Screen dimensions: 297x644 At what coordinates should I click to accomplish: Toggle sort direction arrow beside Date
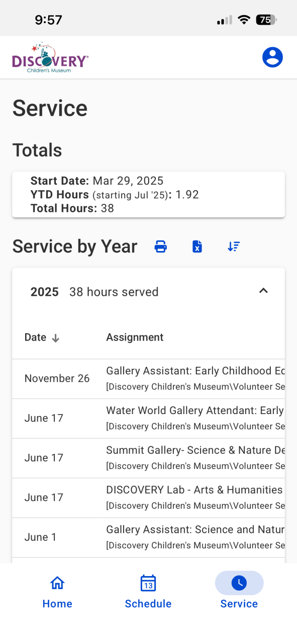[56, 338]
